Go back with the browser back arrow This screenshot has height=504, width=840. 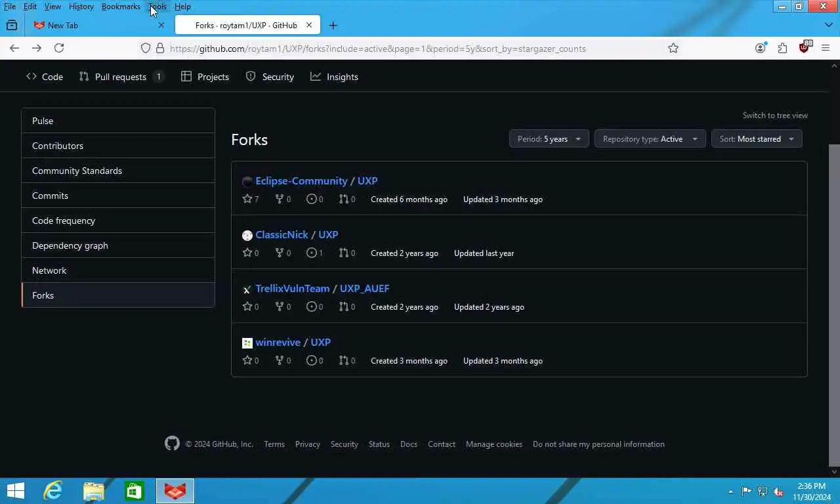coord(14,48)
